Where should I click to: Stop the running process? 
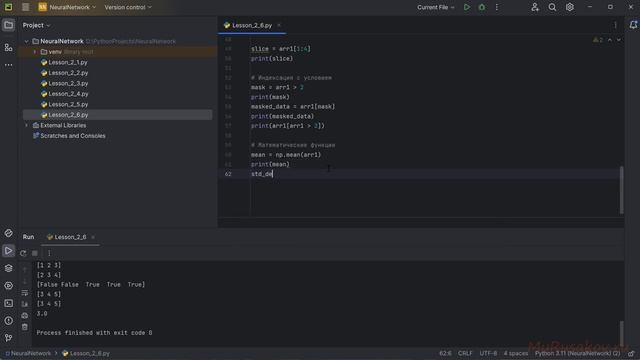35,253
